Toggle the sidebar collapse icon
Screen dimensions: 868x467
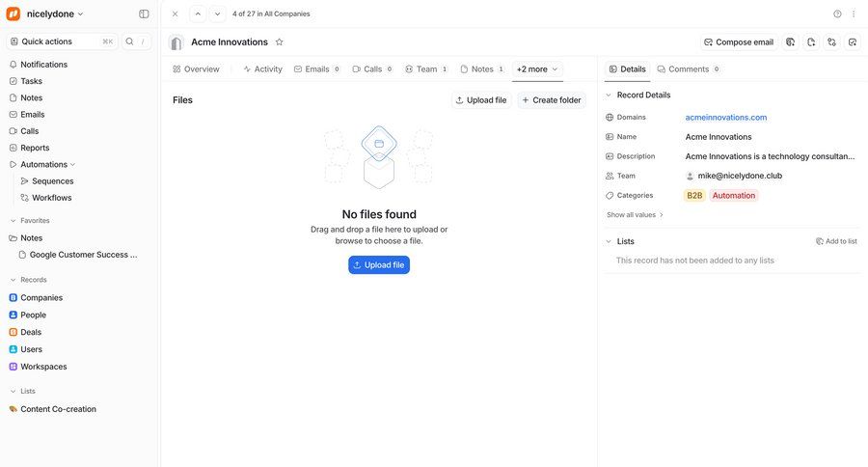[144, 14]
